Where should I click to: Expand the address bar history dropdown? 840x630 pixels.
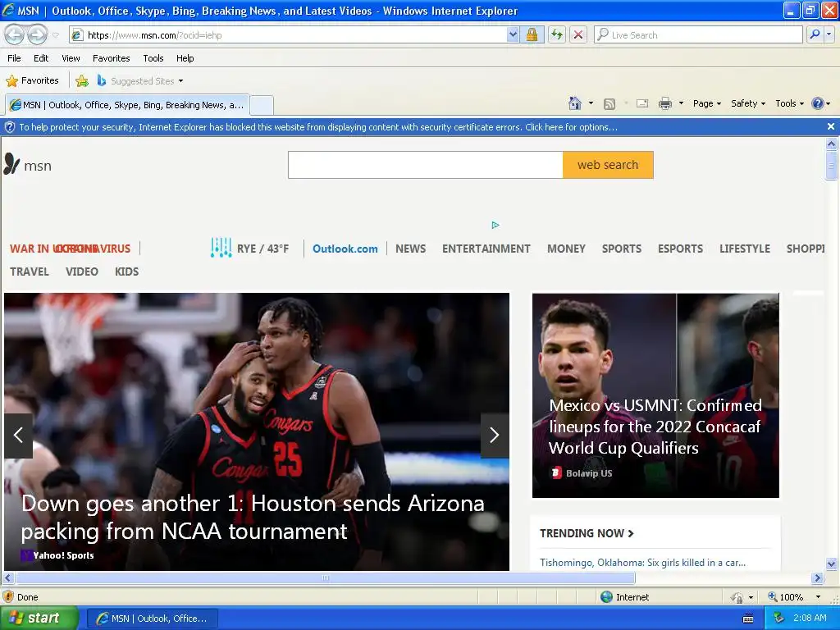(x=513, y=34)
